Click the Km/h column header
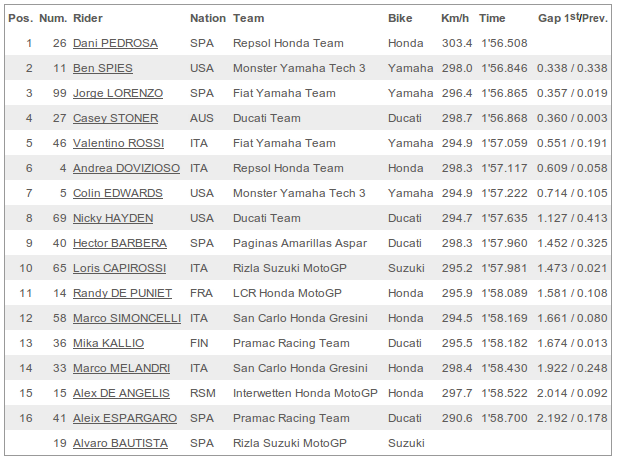Viewport: 618px width, 461px height. [x=455, y=18]
